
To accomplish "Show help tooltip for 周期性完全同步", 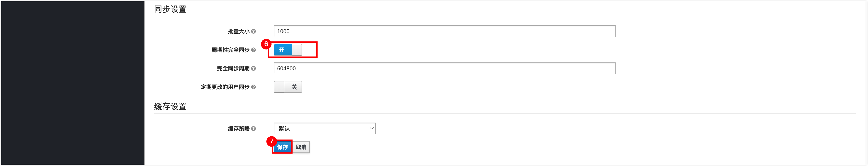I will tap(253, 50).
